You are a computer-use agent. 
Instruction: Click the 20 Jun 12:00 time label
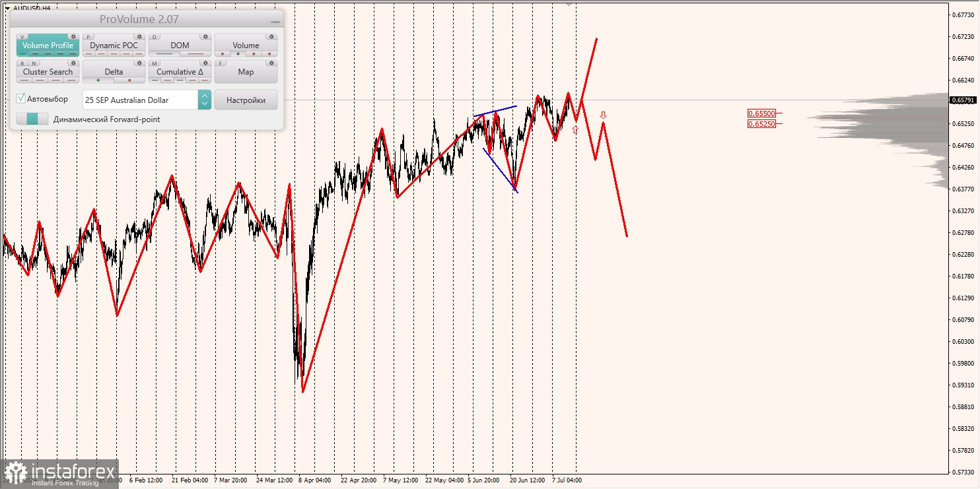click(x=528, y=480)
